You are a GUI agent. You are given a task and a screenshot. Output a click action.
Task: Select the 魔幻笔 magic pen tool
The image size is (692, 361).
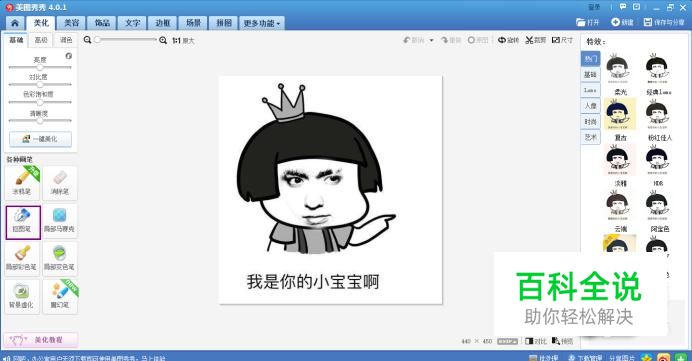coord(60,297)
